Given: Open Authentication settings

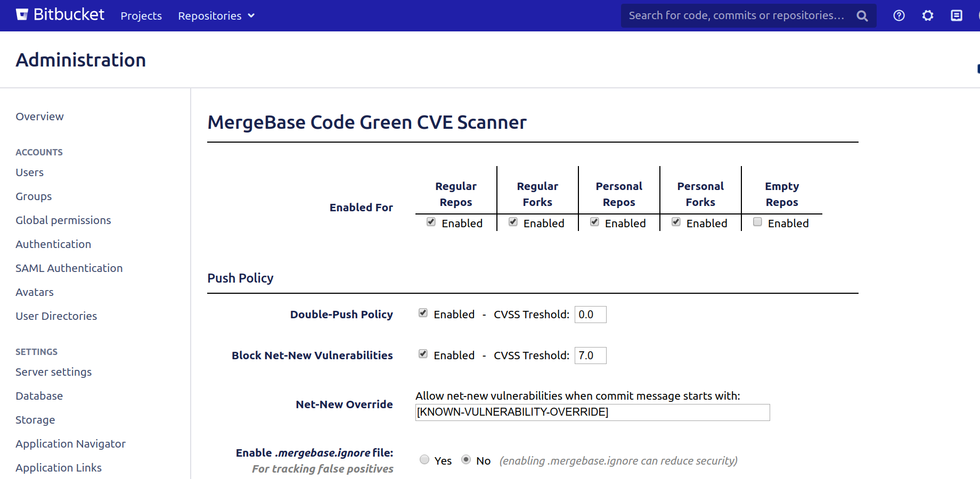Looking at the screenshot, I should [x=53, y=244].
